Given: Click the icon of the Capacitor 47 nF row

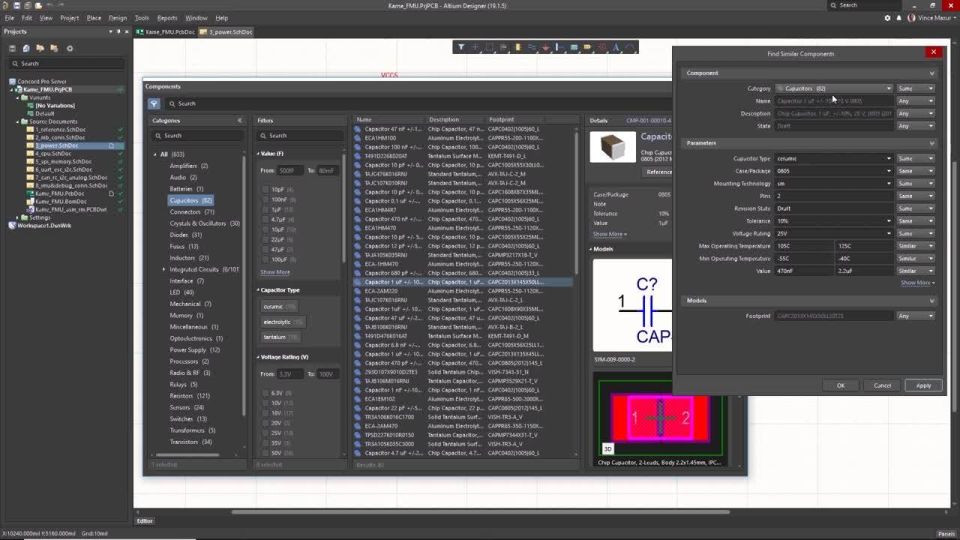Looking at the screenshot, I should (x=358, y=129).
